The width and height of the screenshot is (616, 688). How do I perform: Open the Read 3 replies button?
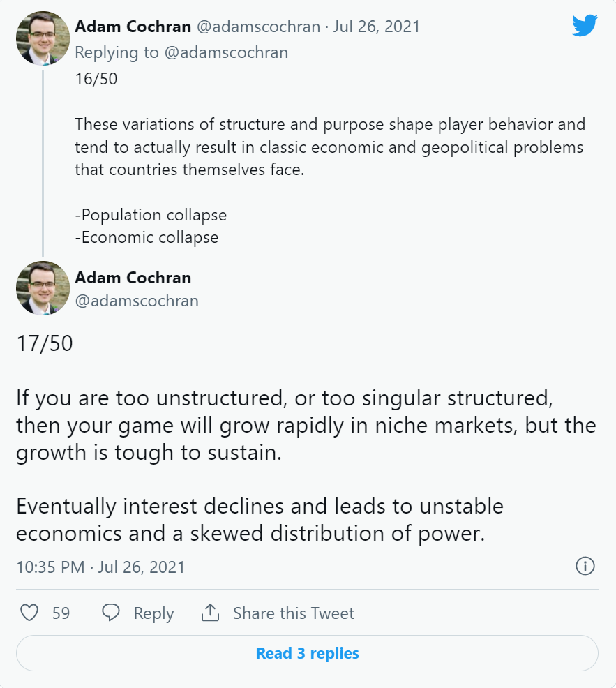(x=307, y=653)
